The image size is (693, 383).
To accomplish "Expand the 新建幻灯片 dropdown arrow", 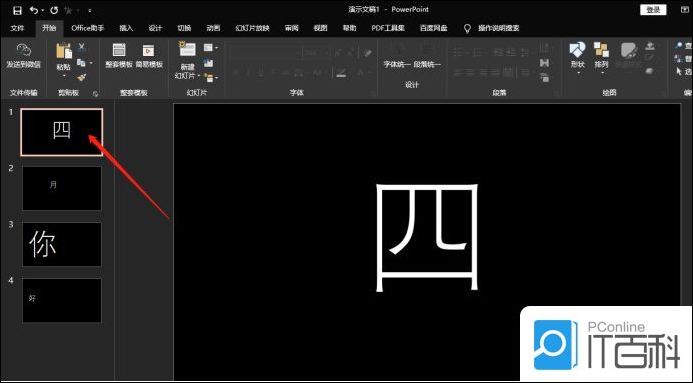I will pos(198,76).
